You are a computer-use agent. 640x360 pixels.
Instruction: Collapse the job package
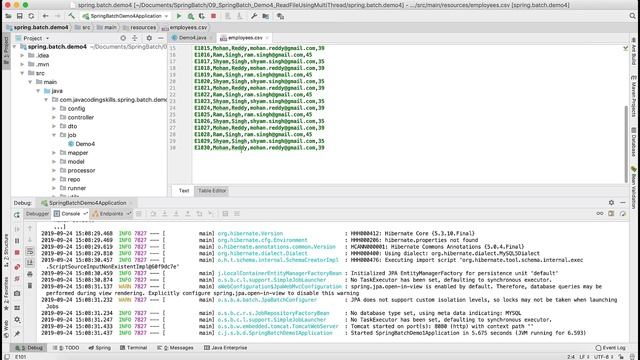[54, 135]
